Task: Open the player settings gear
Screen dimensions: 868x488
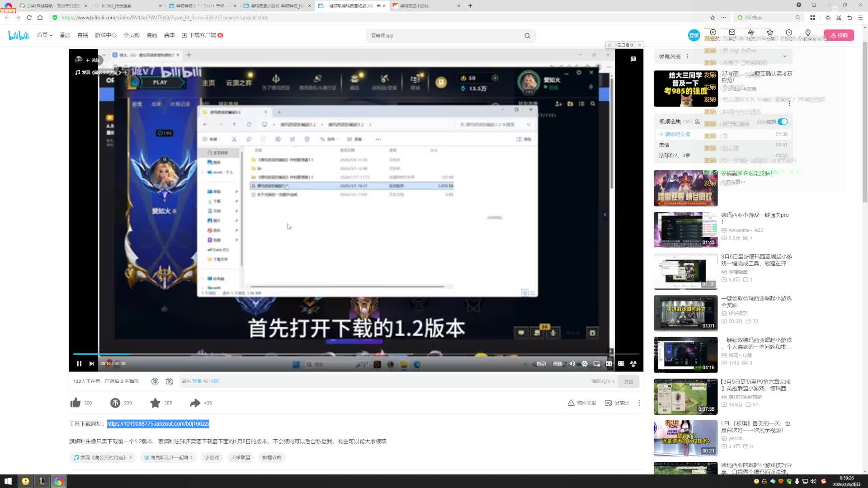Action: (x=585, y=364)
